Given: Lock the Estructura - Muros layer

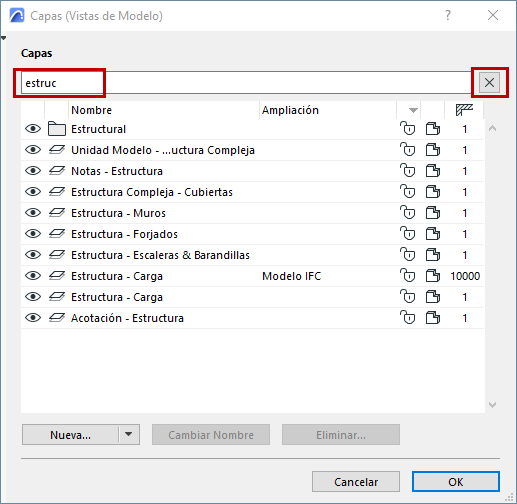Looking at the screenshot, I should click(408, 213).
